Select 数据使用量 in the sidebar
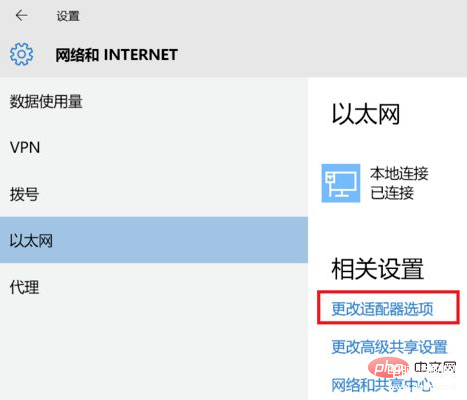The height and width of the screenshot is (400, 467). point(46,101)
